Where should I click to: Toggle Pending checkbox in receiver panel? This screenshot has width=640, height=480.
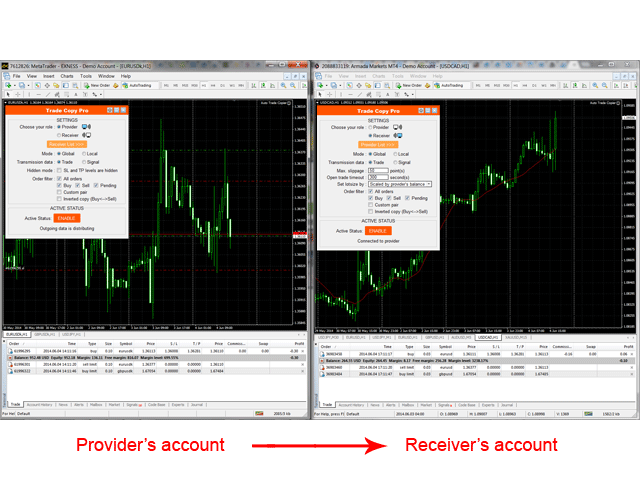407,198
